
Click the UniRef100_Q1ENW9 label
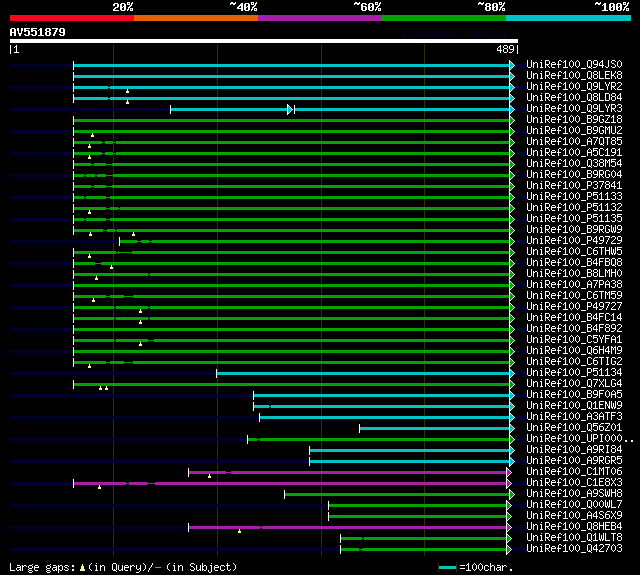[574, 406]
